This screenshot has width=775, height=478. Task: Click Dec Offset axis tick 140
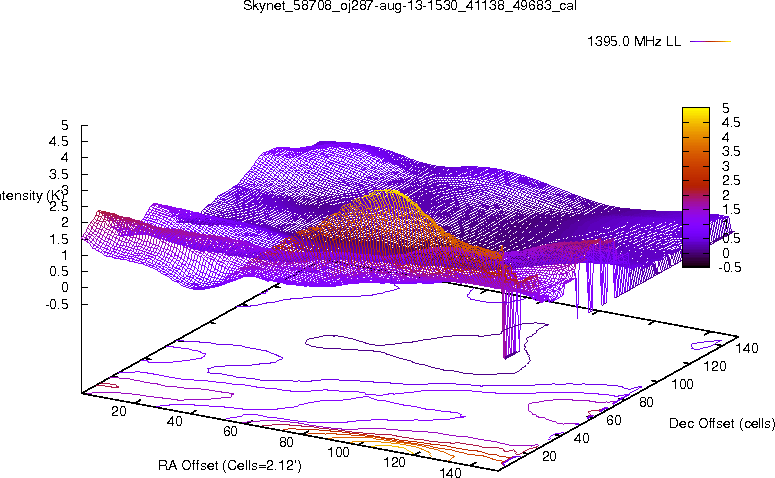point(747,348)
